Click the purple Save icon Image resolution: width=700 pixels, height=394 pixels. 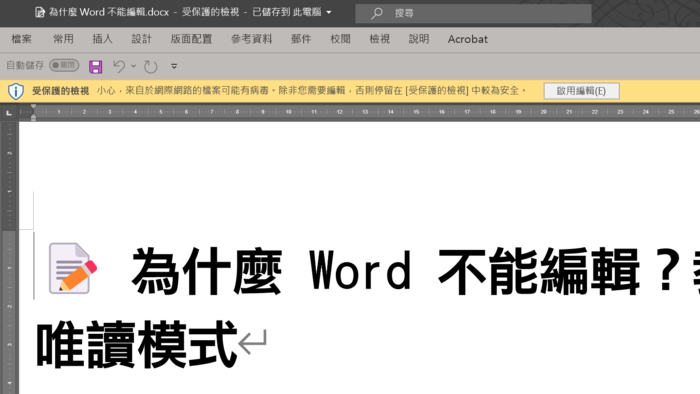coord(96,66)
